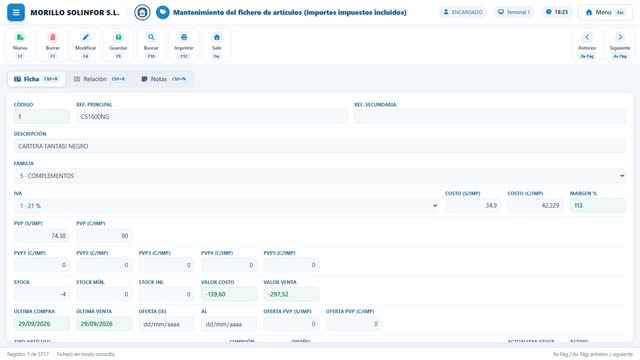Click the Oferta Del date field

pos(167,324)
